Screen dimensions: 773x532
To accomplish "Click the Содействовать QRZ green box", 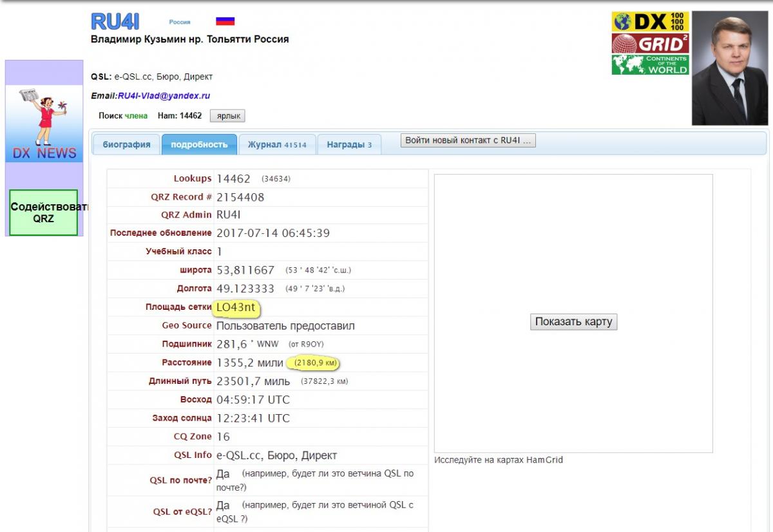I will tap(44, 213).
